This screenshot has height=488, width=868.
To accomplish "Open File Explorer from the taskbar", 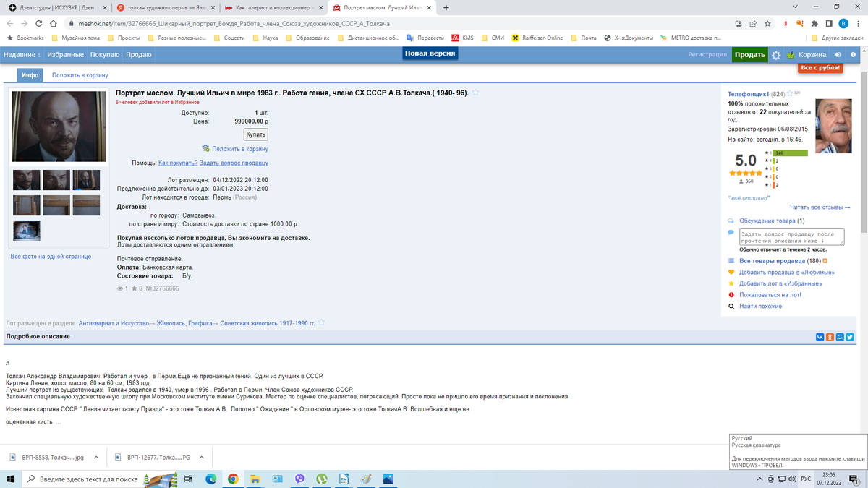I will [x=255, y=479].
